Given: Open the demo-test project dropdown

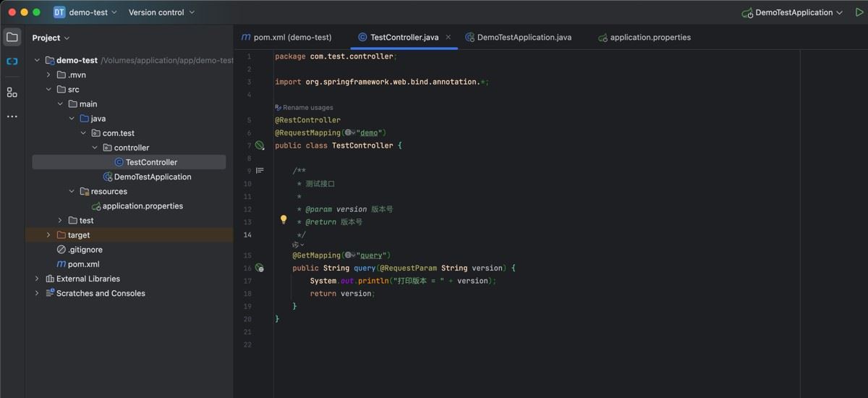Looking at the screenshot, I should click(x=85, y=12).
